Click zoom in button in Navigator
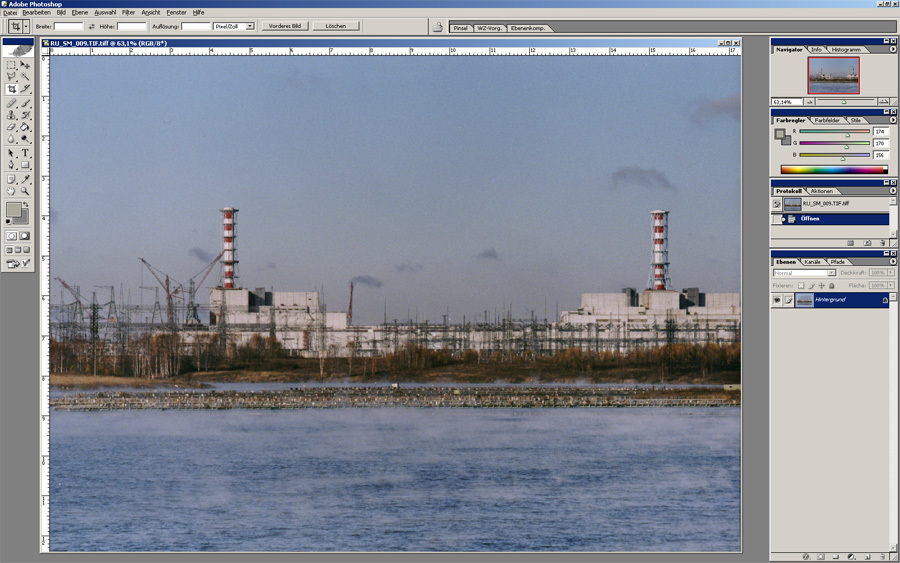The image size is (900, 563). click(x=883, y=102)
